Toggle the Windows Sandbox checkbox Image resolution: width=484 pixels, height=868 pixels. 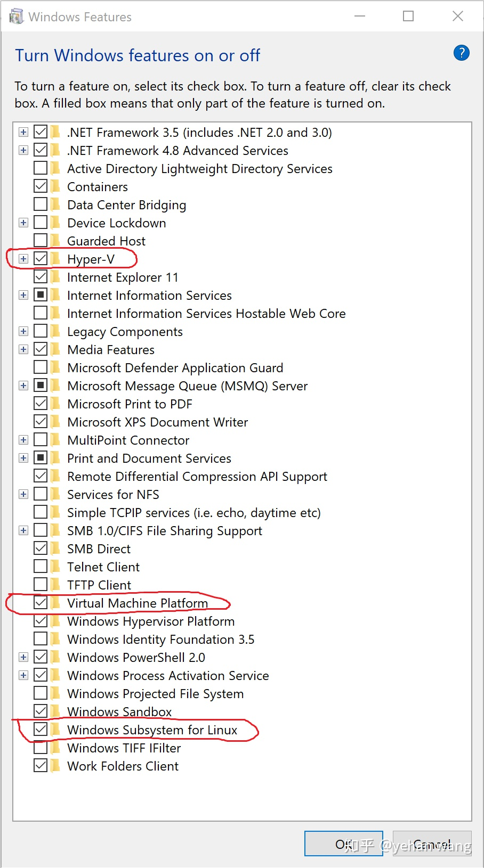click(x=41, y=711)
